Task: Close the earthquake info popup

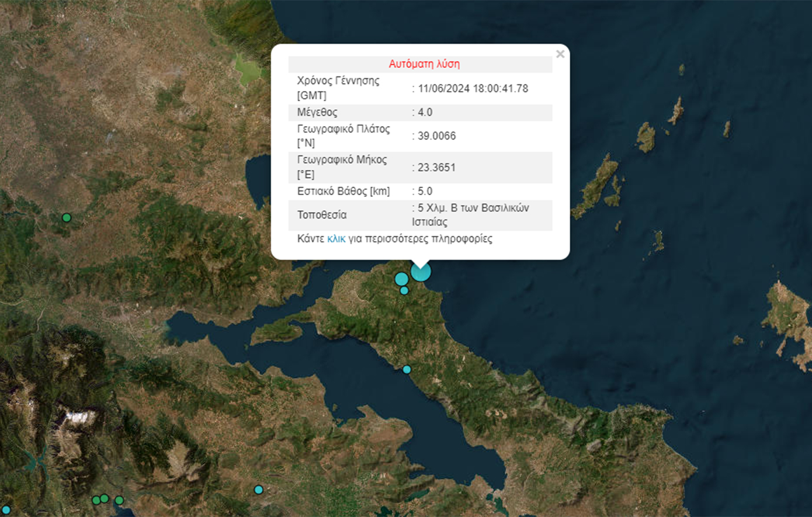Action: 560,54
